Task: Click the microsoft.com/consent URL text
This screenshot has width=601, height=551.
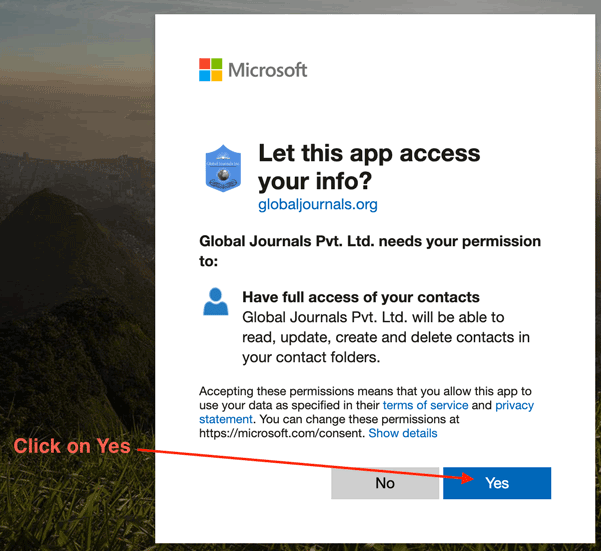Action: click(281, 433)
